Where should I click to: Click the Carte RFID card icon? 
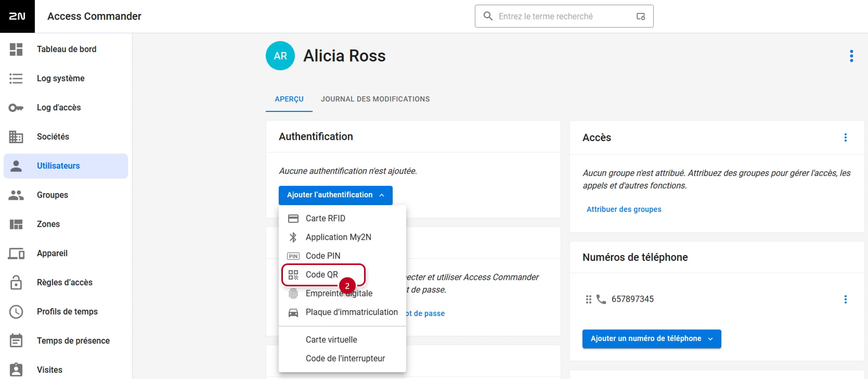point(293,219)
